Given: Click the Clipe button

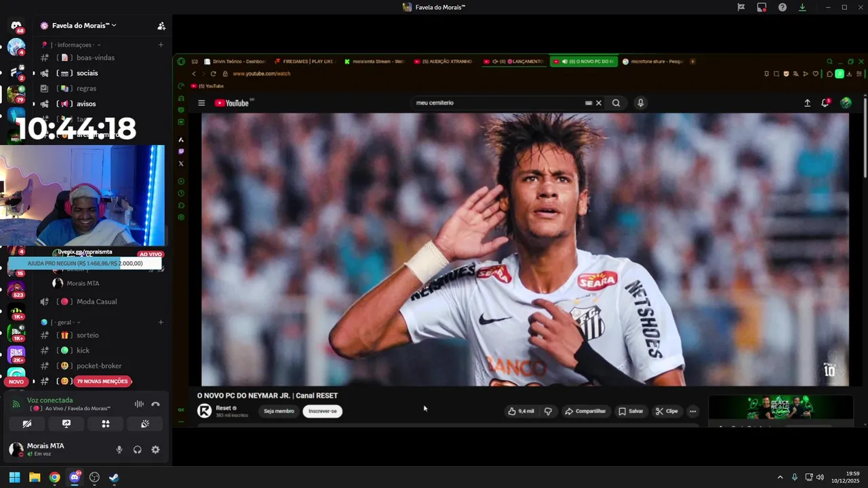Looking at the screenshot, I should coord(667,411).
